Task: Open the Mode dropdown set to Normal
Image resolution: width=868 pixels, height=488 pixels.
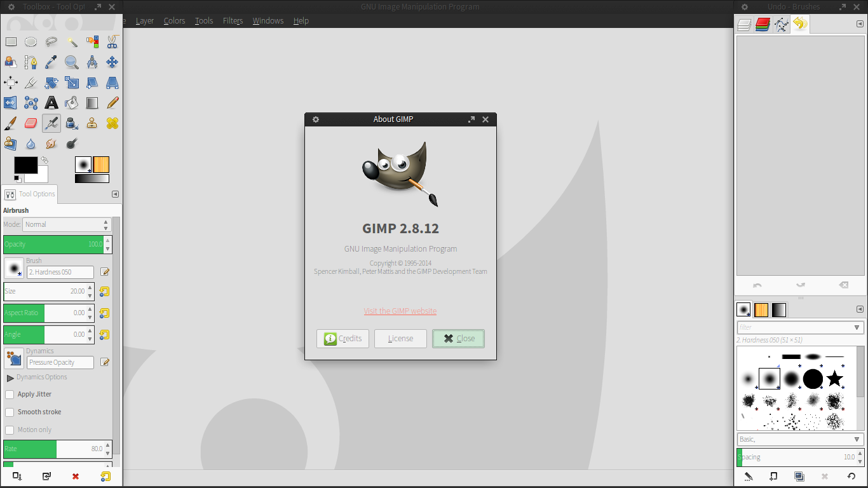Action: pyautogui.click(x=67, y=224)
